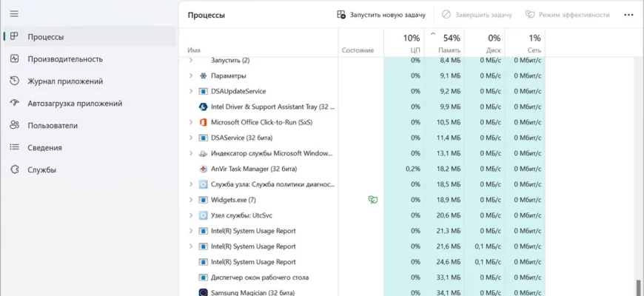
Task: Click the Windows search indexer icon
Action: click(x=203, y=153)
